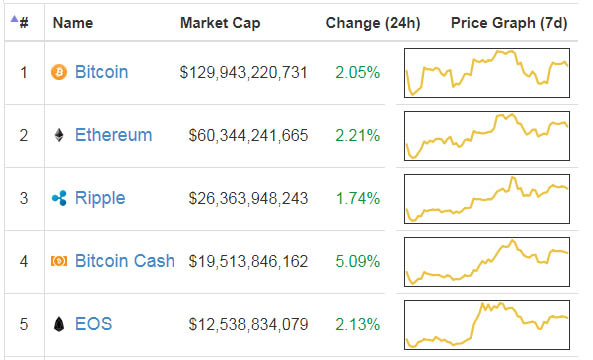Sort by the Change (24h) column header
Viewport: 593px width, 360px height.
(373, 23)
